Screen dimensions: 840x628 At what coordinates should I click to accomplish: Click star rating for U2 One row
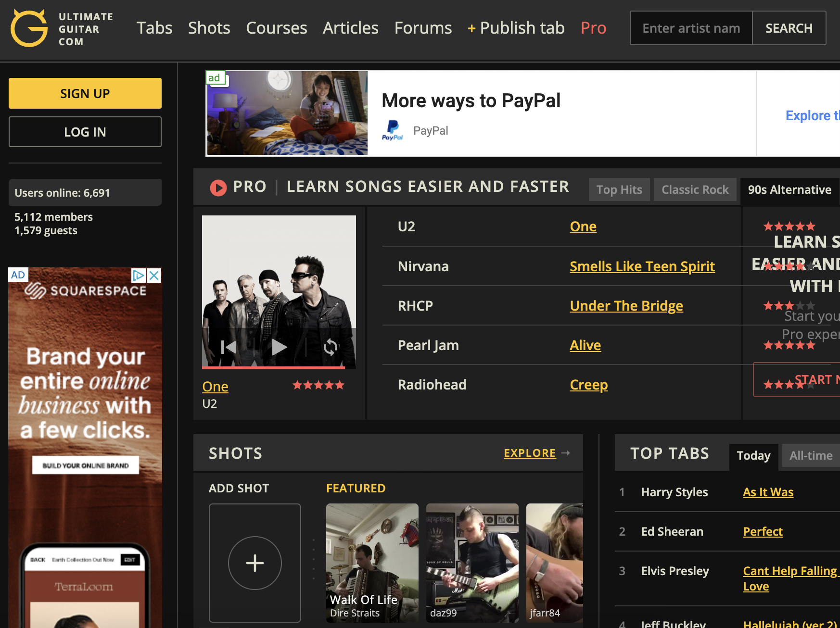[789, 226]
